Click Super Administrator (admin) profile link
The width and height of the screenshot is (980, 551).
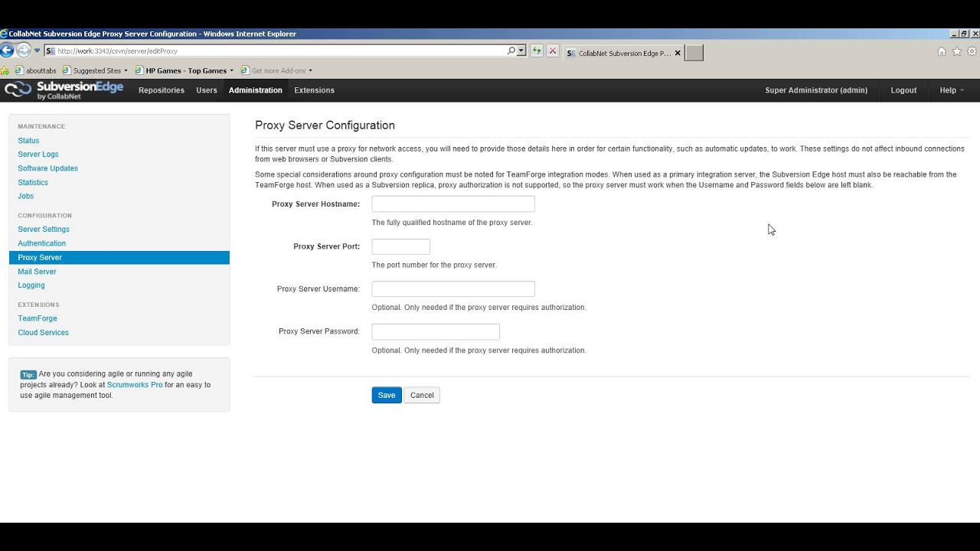tap(816, 90)
